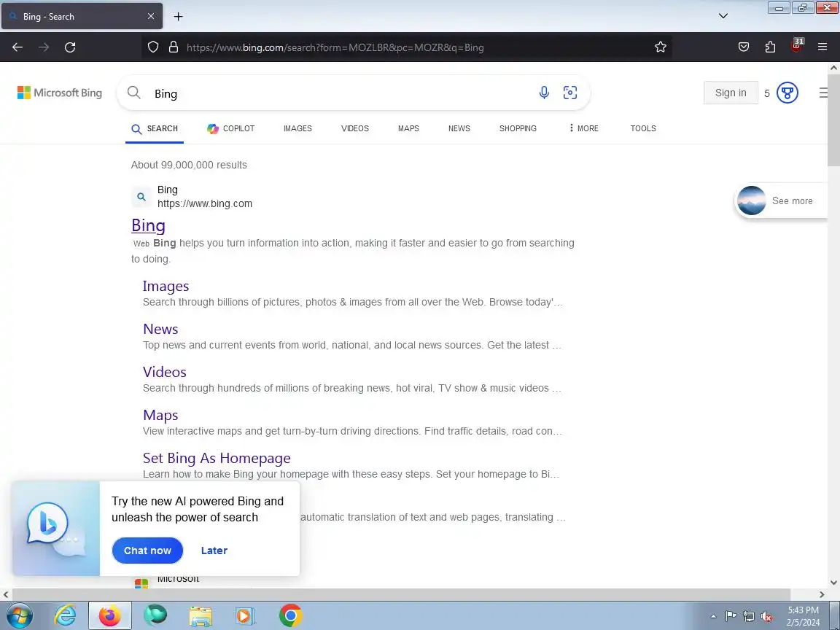Click the See more landscape thumbnail
Viewport: 840px width, 630px height.
(x=751, y=201)
